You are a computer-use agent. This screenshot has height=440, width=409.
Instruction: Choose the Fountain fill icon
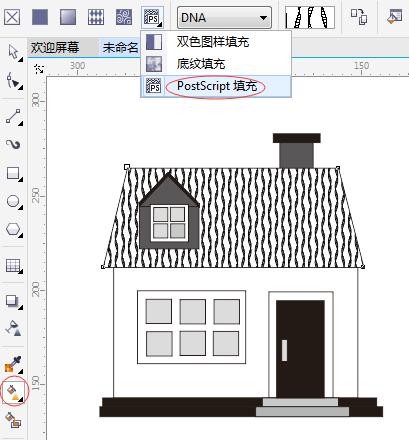click(68, 17)
